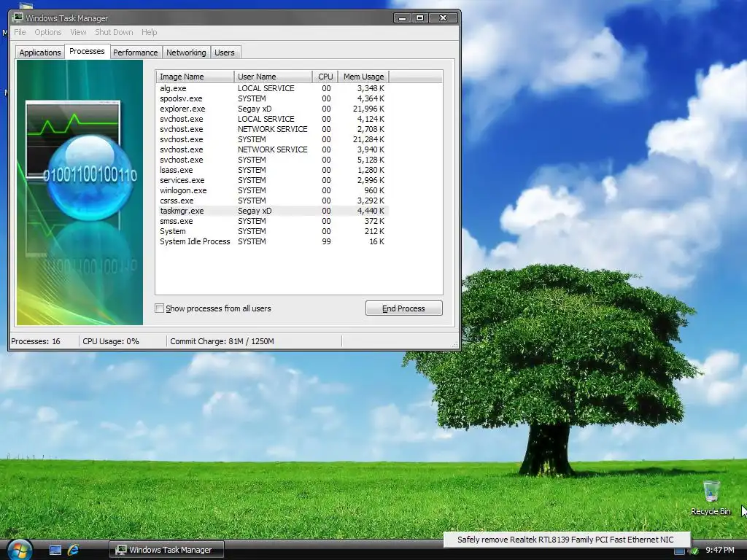Click LOCAL SERVICE user for alg.exe
747x560 pixels.
coord(266,88)
